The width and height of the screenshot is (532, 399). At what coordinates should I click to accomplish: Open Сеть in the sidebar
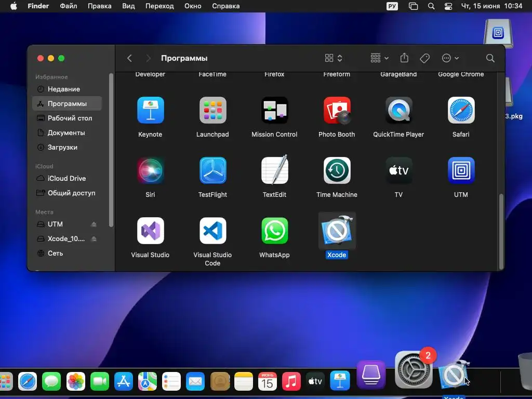[67, 254]
